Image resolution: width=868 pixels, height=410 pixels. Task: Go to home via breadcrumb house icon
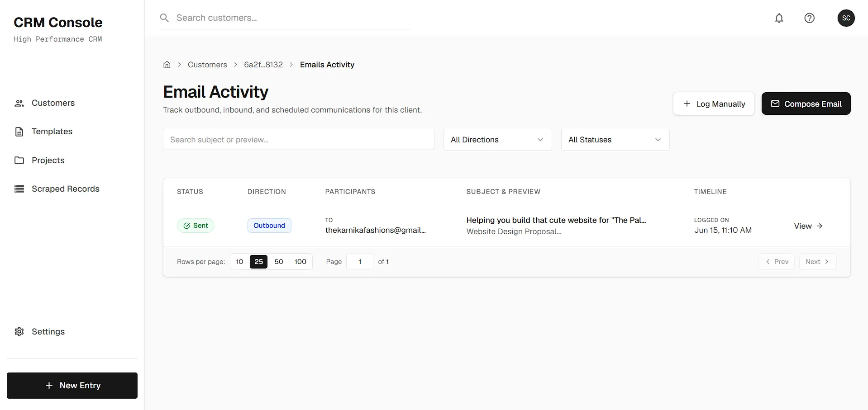(x=167, y=65)
